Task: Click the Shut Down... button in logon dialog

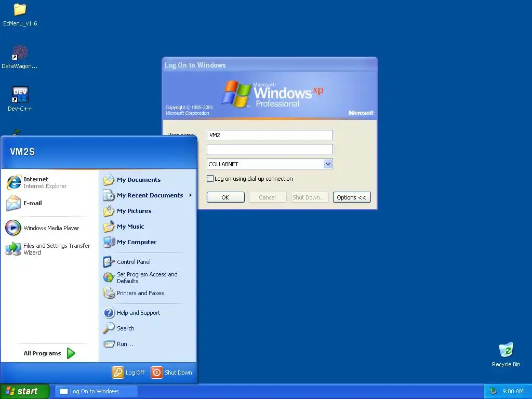Action: [310, 197]
